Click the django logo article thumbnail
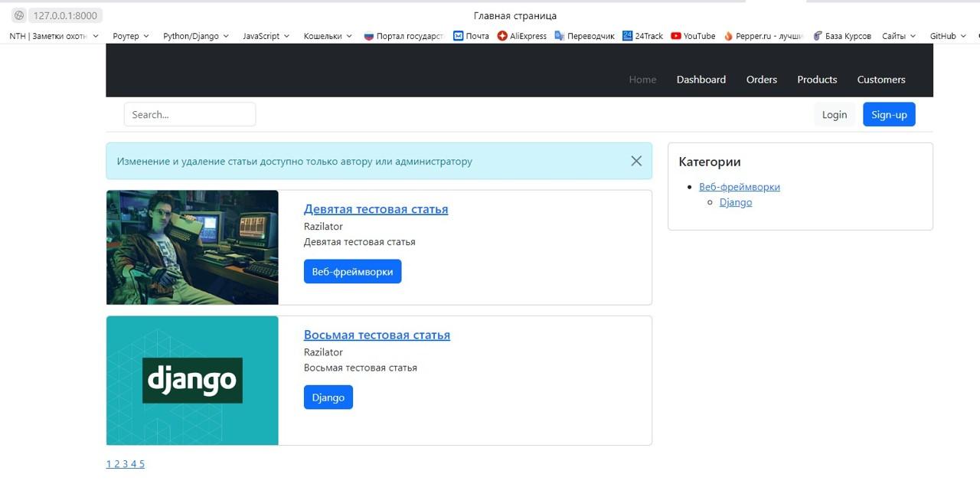 click(x=192, y=381)
